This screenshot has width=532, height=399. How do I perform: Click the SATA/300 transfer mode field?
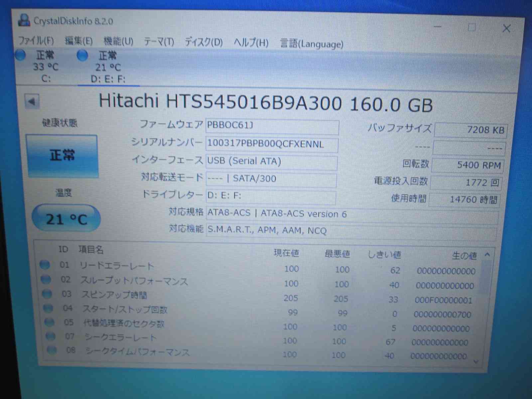coord(271,179)
